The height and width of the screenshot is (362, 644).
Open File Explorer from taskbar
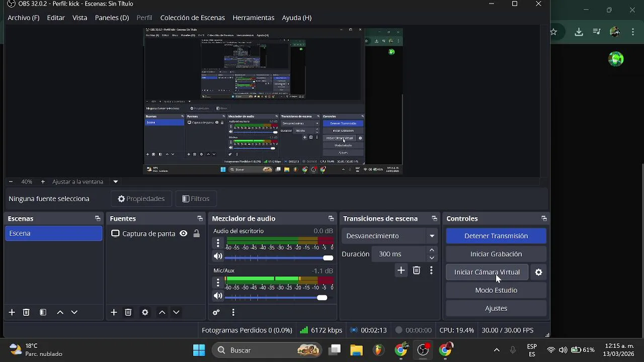pos(356,350)
